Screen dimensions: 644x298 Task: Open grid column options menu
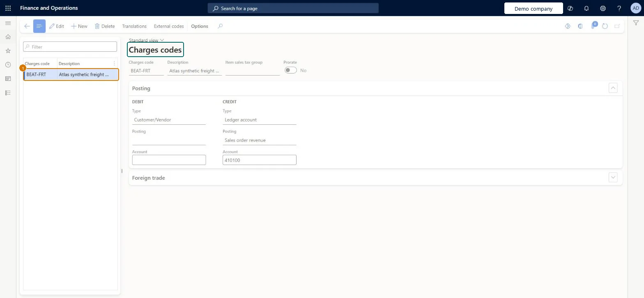[114, 64]
